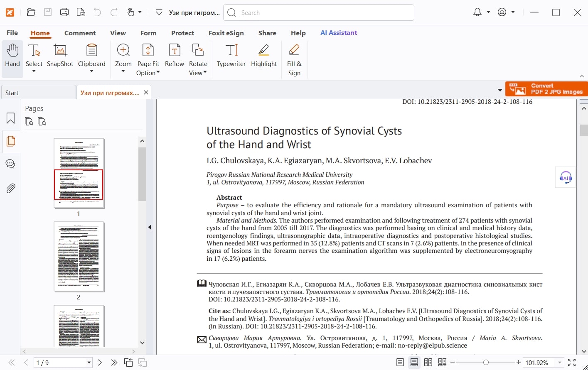588x370 pixels.
Task: Open the floating AI assistant icon
Action: [x=566, y=178]
